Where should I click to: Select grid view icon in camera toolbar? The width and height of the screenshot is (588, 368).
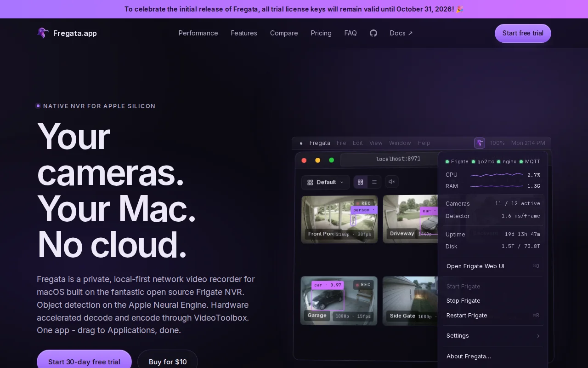coord(360,182)
